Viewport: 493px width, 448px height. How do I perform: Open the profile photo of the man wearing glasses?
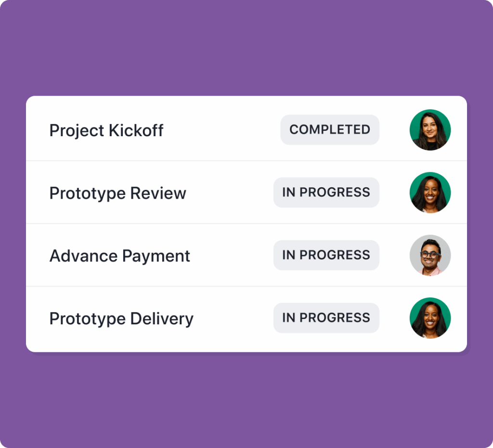tap(430, 255)
